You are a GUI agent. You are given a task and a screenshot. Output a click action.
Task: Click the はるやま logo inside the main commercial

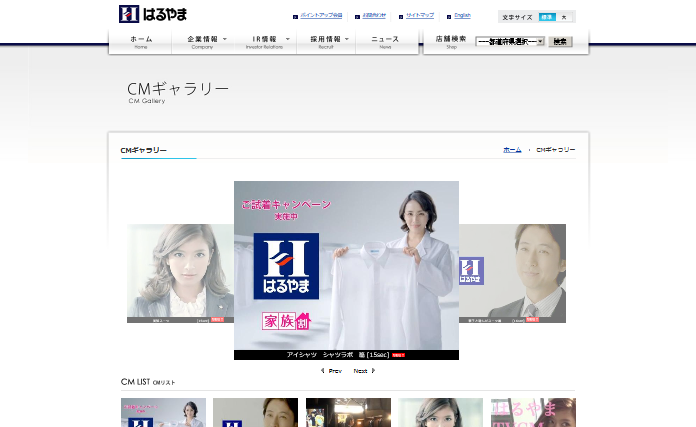click(286, 266)
